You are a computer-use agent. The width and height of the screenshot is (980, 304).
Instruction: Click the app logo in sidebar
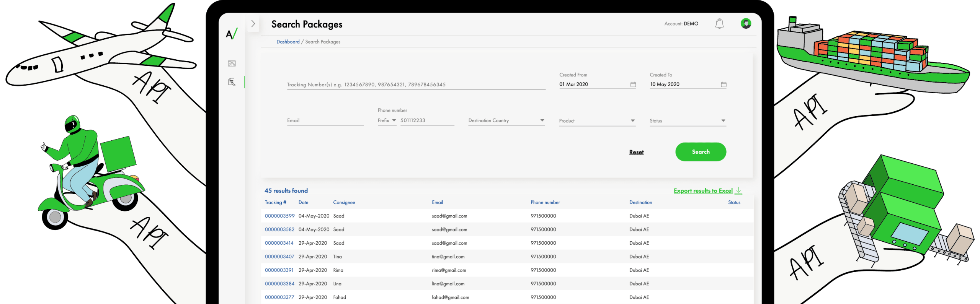click(x=232, y=34)
